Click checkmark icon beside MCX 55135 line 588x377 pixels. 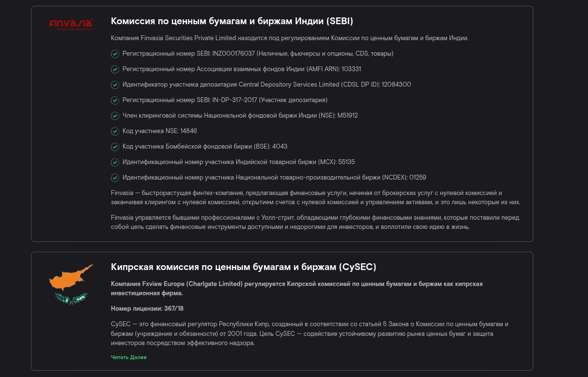tap(115, 162)
